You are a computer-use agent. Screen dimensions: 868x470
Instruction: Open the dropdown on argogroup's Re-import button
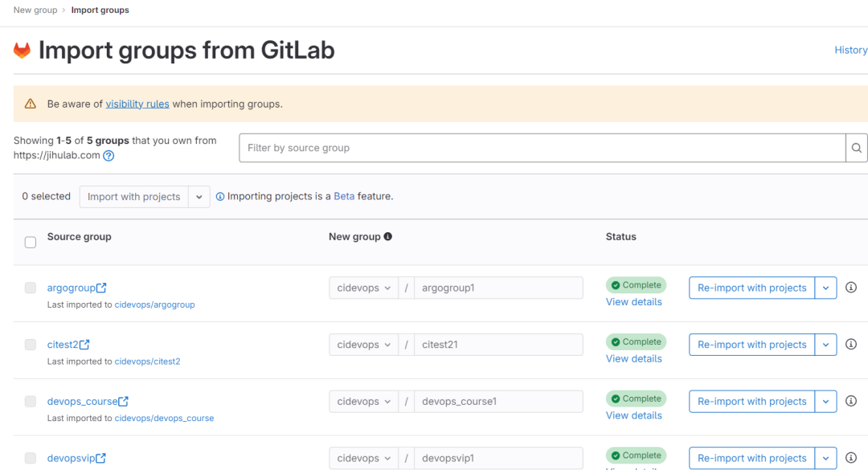tap(825, 288)
